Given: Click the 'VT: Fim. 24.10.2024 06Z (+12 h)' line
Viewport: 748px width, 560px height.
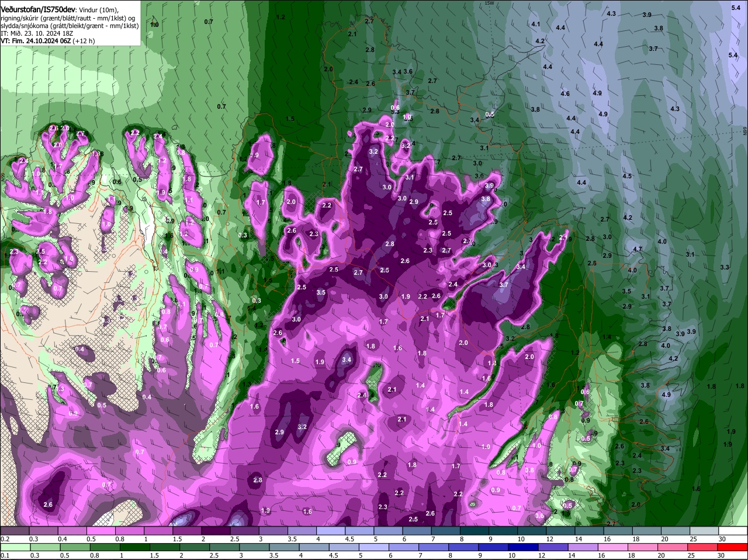Looking at the screenshot, I should (48, 42).
